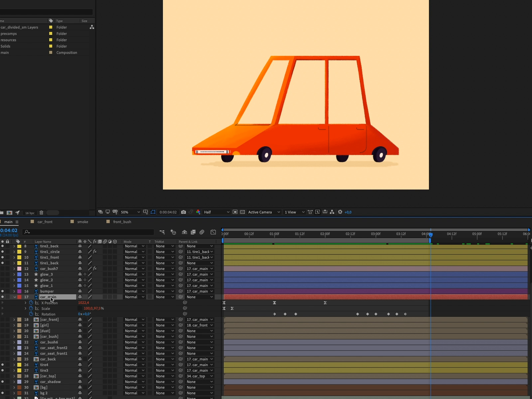Open the Graph Editor in timeline

pos(213,232)
